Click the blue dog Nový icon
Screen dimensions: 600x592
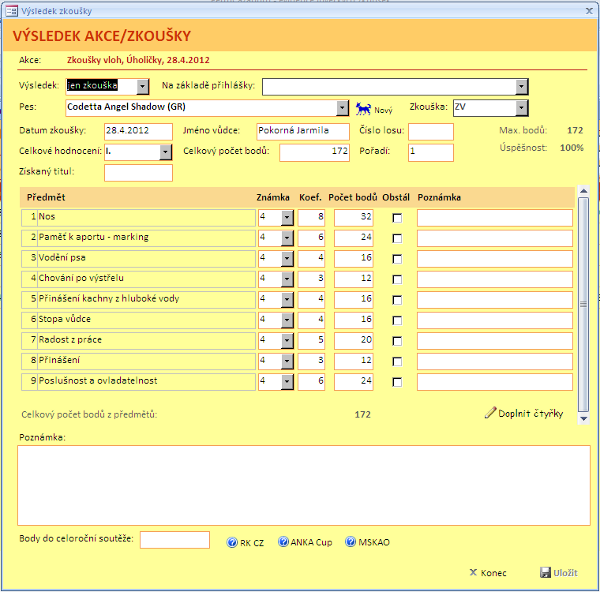click(363, 109)
